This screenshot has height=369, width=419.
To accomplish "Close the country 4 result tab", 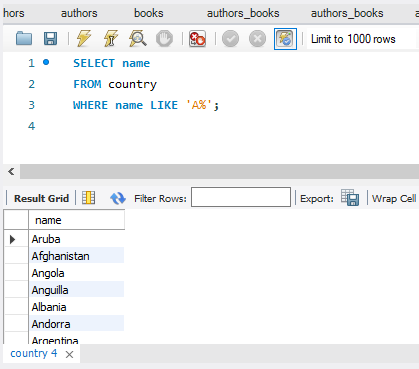I will click(69, 354).
